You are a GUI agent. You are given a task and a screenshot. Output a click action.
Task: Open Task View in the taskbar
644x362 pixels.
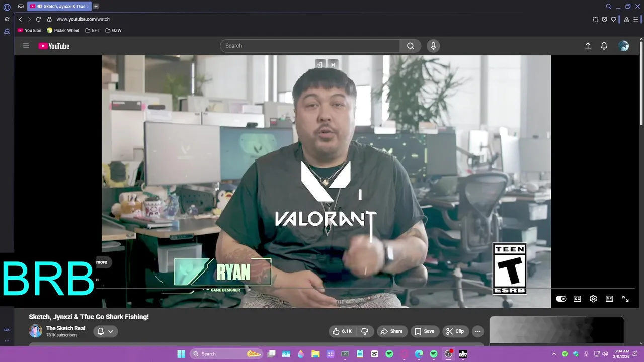(272, 354)
